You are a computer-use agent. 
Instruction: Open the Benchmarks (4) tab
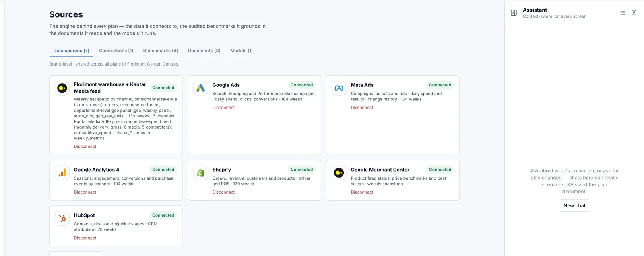pyautogui.click(x=161, y=51)
